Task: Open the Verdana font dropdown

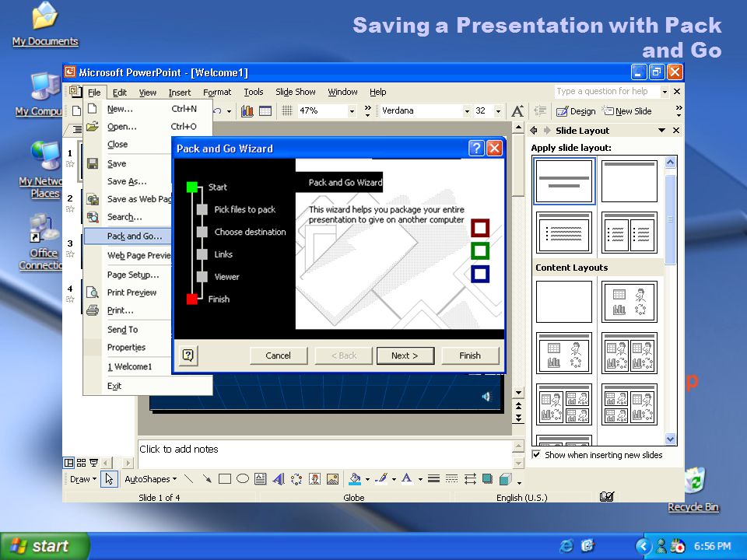Action: [x=467, y=111]
